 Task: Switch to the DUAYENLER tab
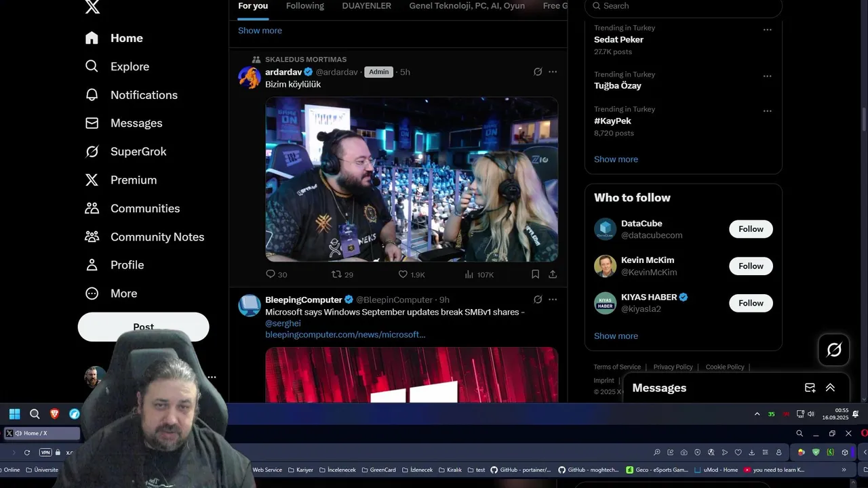(x=366, y=6)
